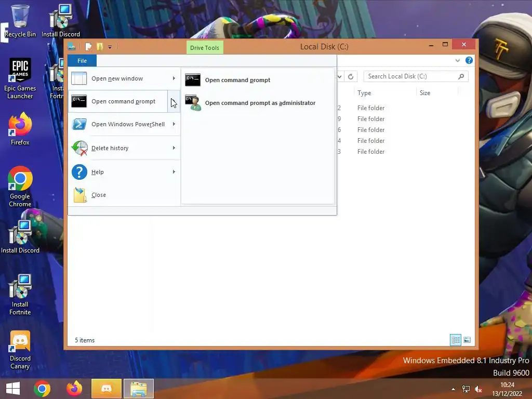Click the Delete history icon
This screenshot has width=532, height=399.
[x=79, y=148]
